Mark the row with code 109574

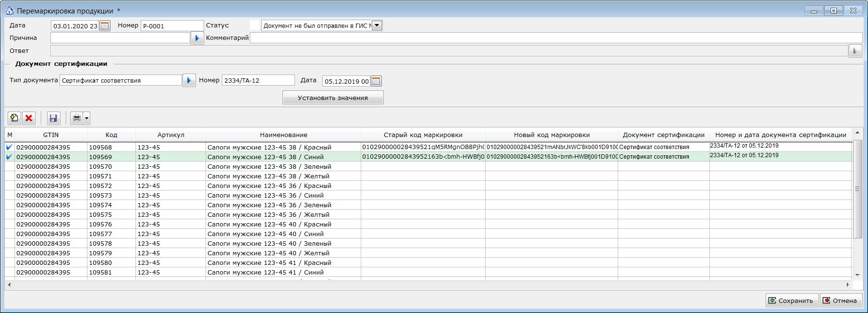pyautogui.click(x=9, y=205)
